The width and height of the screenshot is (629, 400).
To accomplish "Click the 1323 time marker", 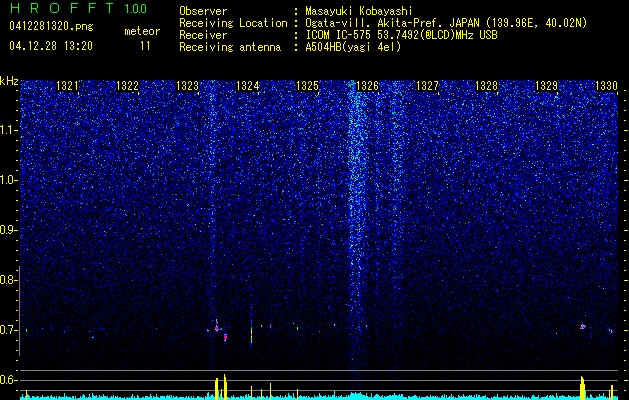I will (x=187, y=85).
